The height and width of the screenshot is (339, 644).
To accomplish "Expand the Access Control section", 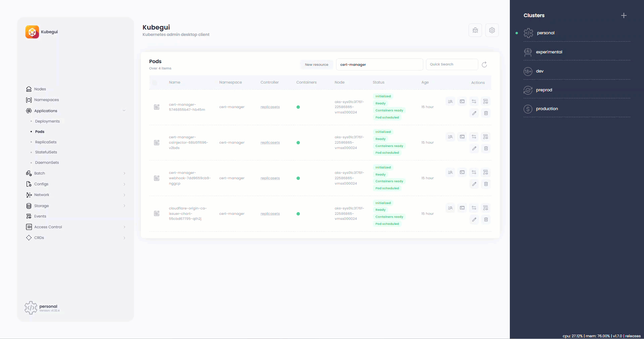I will [124, 227].
